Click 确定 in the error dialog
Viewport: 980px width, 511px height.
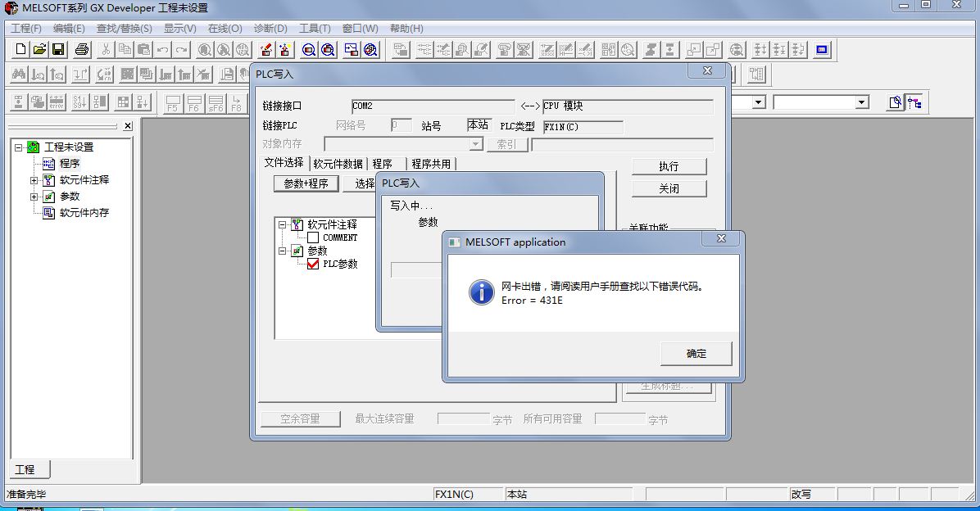click(696, 354)
